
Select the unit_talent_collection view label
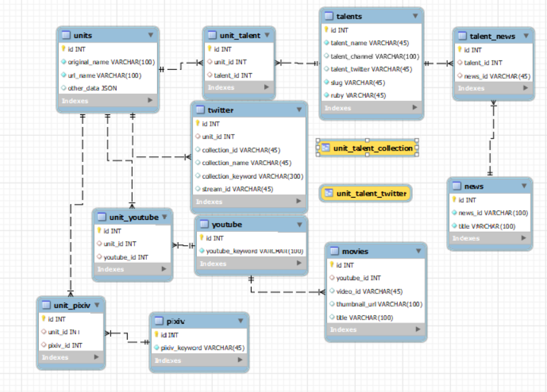coord(373,148)
